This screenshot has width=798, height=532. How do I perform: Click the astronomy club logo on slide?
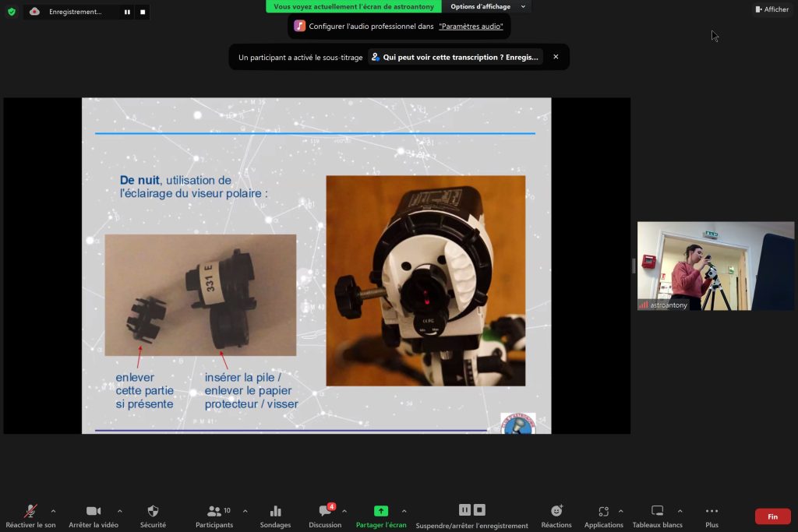tap(518, 423)
